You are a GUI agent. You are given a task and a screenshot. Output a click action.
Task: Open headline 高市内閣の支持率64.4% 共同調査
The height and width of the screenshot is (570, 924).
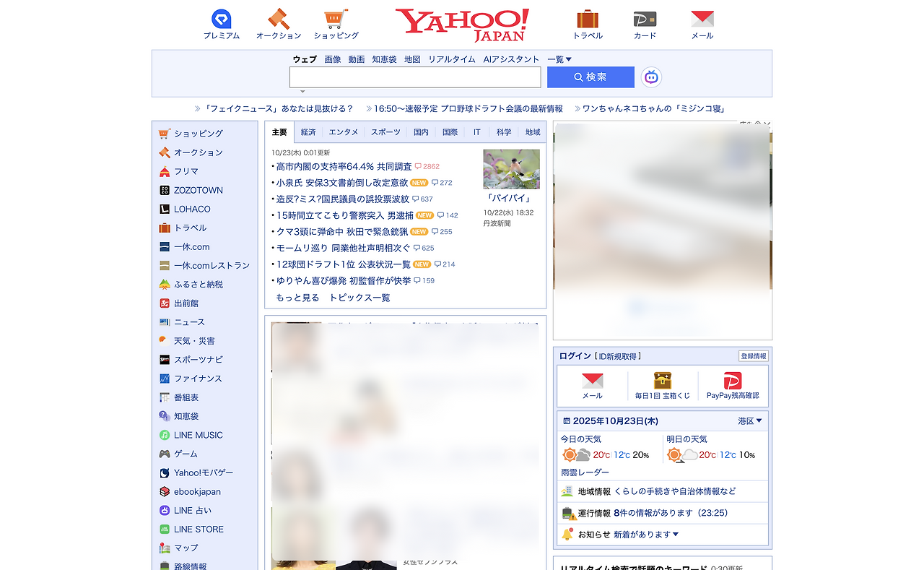point(344,166)
